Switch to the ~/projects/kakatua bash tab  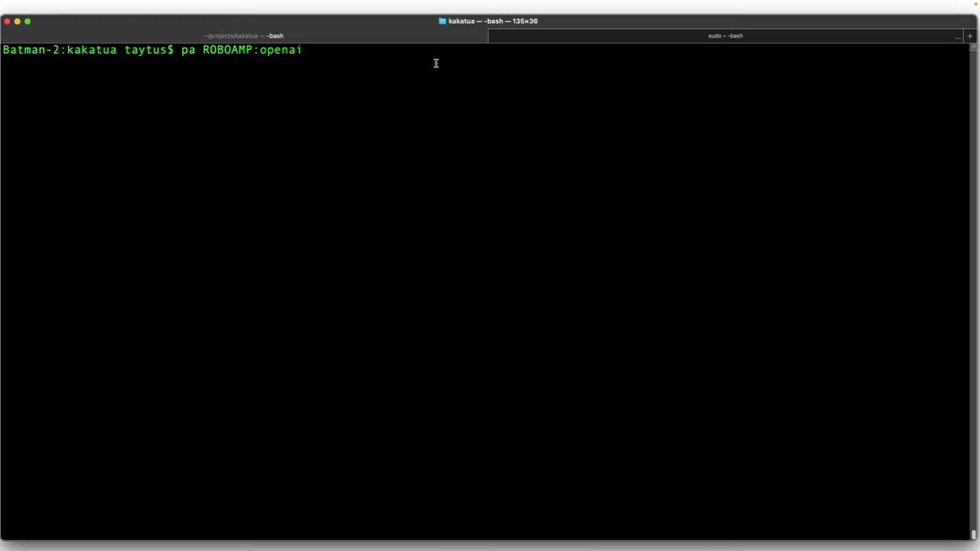point(243,36)
